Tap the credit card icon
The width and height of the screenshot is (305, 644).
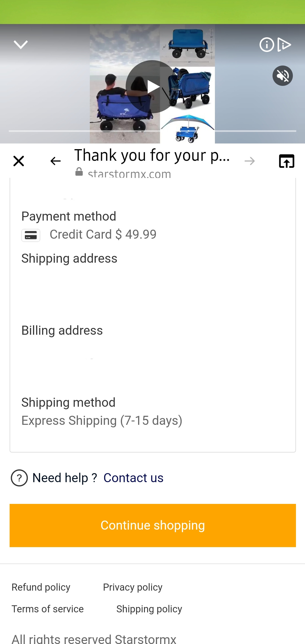click(31, 235)
